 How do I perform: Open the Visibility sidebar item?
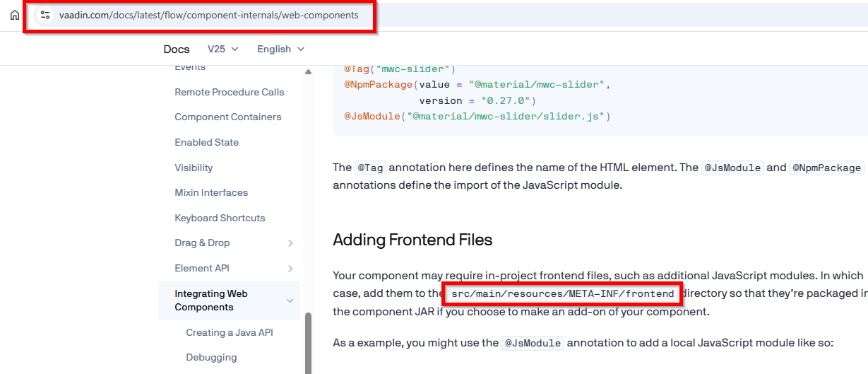coord(194,168)
